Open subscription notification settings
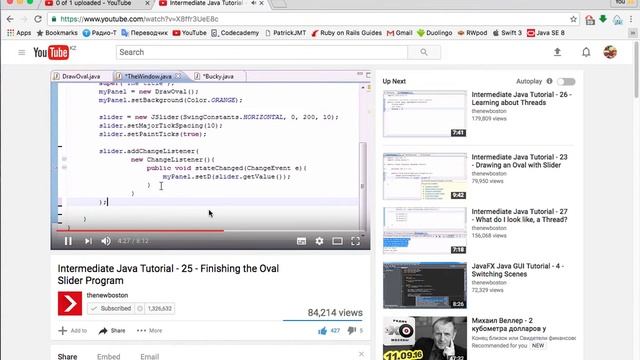This screenshot has width=640, height=360. 140,309
